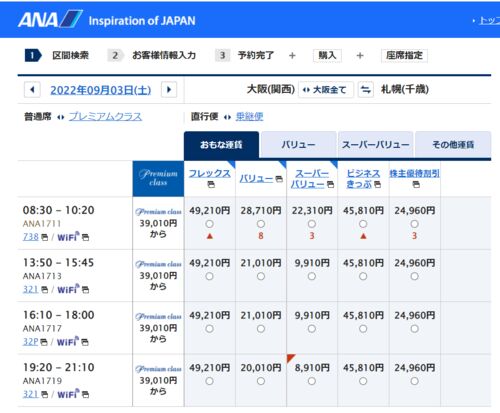Click flight number ANA1717 text

pyautogui.click(x=42, y=329)
